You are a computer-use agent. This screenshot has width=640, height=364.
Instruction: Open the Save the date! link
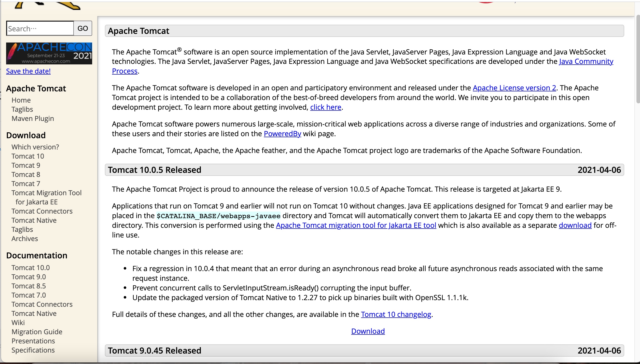click(28, 71)
